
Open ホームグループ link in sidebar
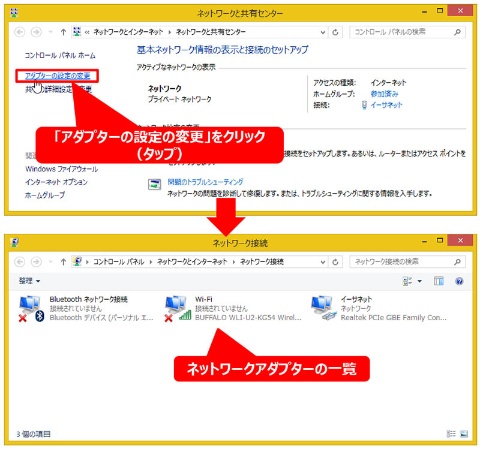coord(45,195)
